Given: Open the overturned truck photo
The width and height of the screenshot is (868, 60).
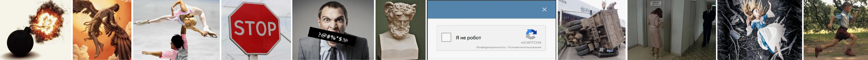Looking at the screenshot, I should pyautogui.click(x=592, y=30).
